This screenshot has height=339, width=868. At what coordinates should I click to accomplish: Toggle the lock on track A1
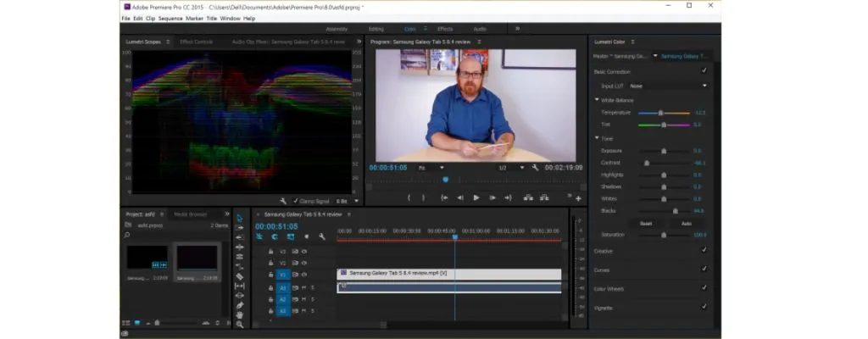[270, 288]
